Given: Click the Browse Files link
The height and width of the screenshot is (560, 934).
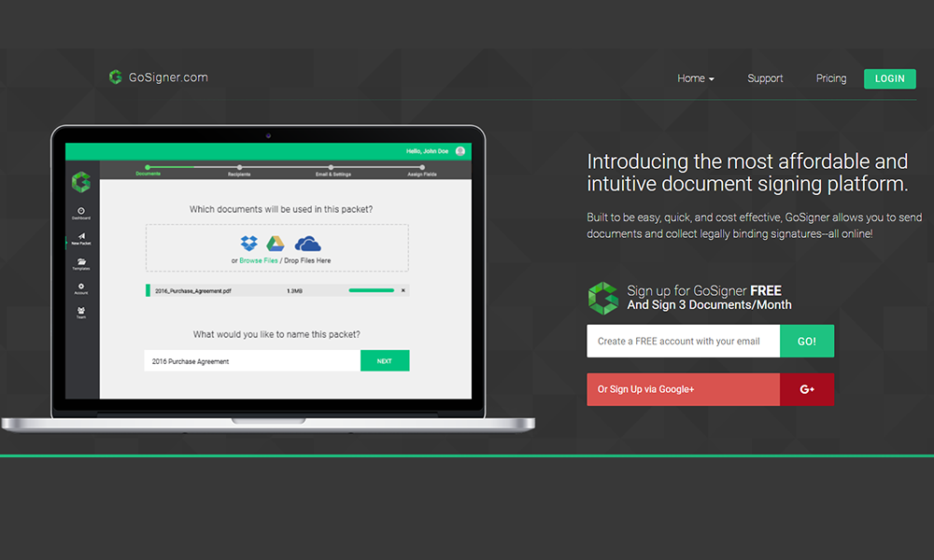Looking at the screenshot, I should pyautogui.click(x=259, y=260).
